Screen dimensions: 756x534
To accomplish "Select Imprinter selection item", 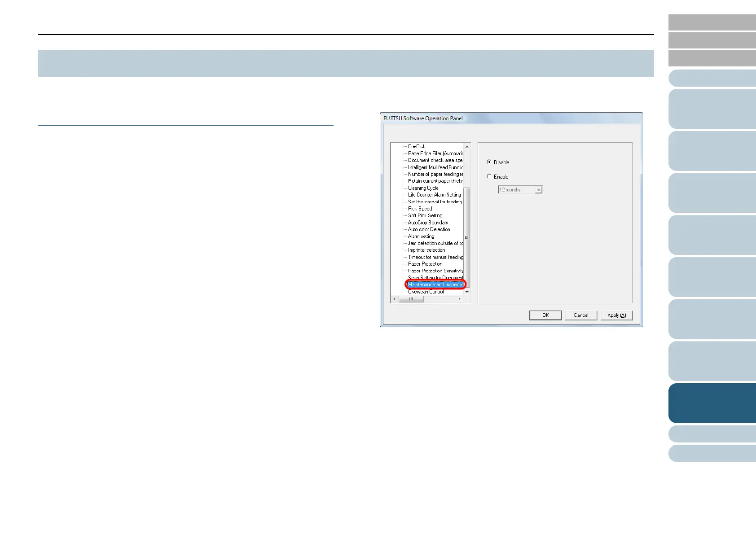I will (426, 250).
